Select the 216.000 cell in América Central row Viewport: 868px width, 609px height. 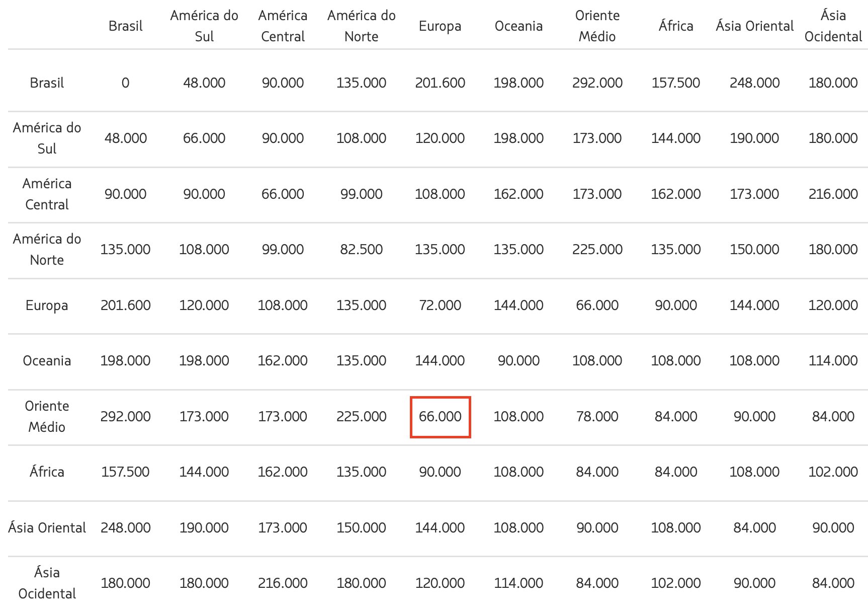pos(833,194)
